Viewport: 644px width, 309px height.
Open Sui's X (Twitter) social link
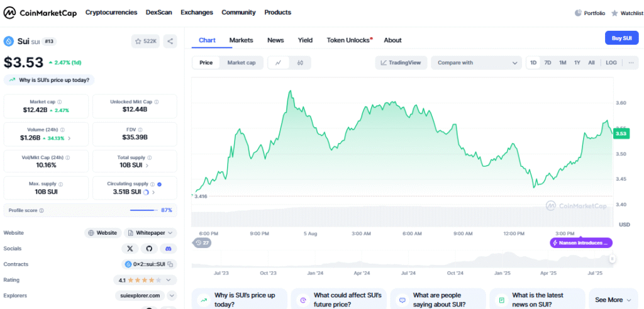pyautogui.click(x=129, y=249)
